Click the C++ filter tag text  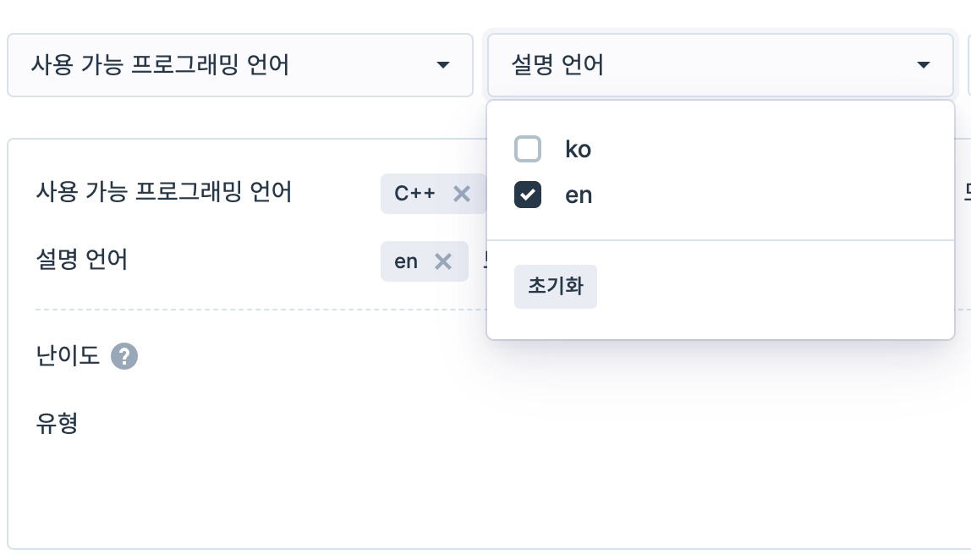tap(414, 194)
